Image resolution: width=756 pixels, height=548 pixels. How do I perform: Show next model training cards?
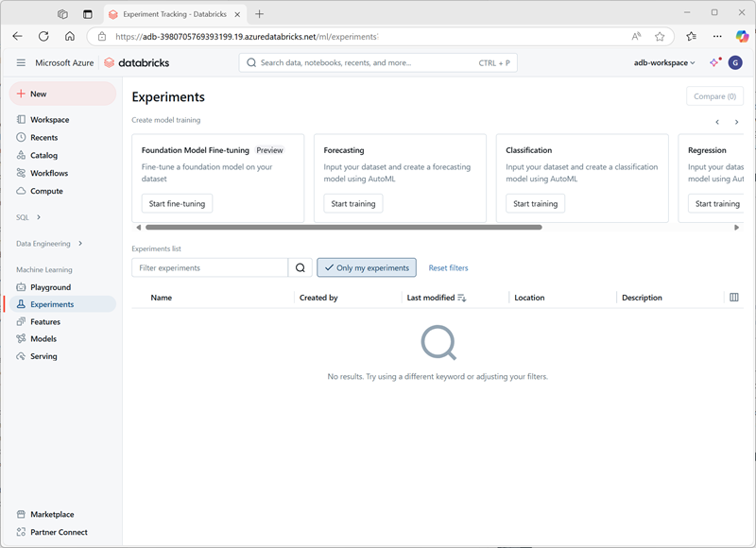pos(736,122)
